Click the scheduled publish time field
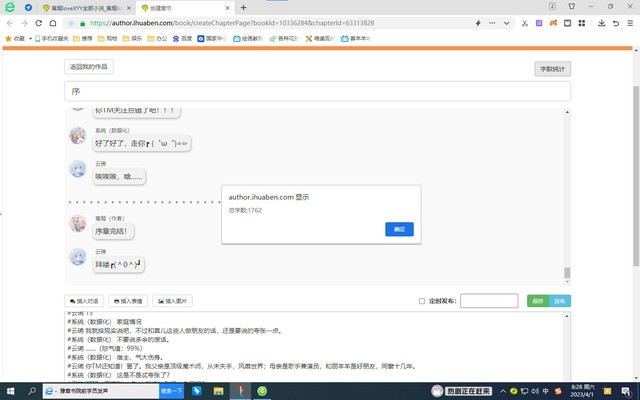Screen dimensions: 640x400 click(488, 300)
